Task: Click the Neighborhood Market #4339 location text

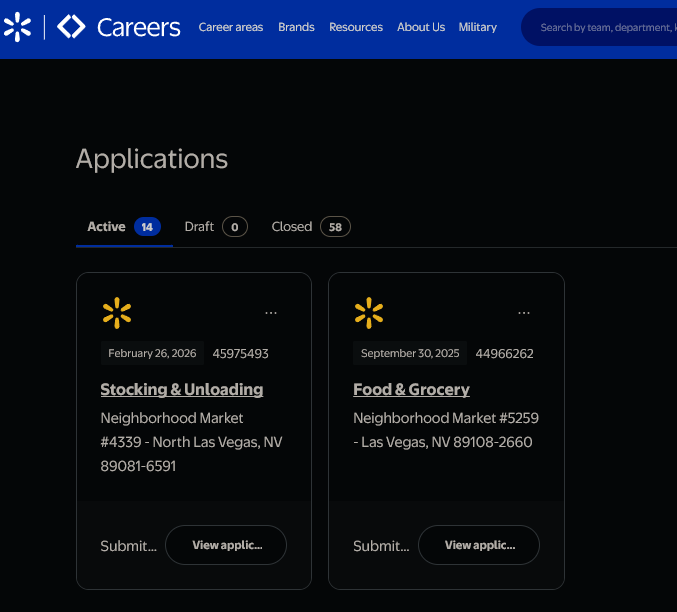Action: click(191, 442)
